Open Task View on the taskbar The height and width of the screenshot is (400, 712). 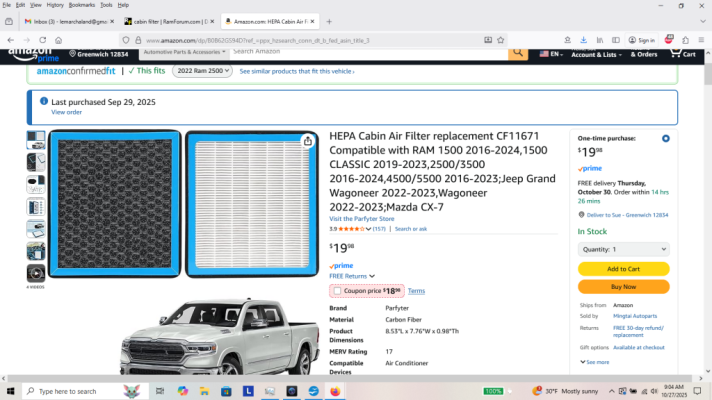click(160, 391)
